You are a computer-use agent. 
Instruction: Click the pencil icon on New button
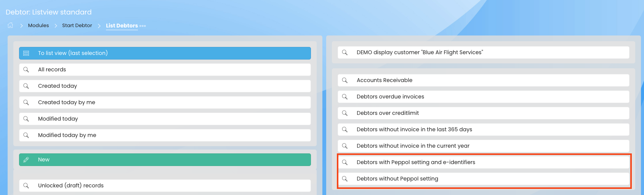[x=26, y=160]
